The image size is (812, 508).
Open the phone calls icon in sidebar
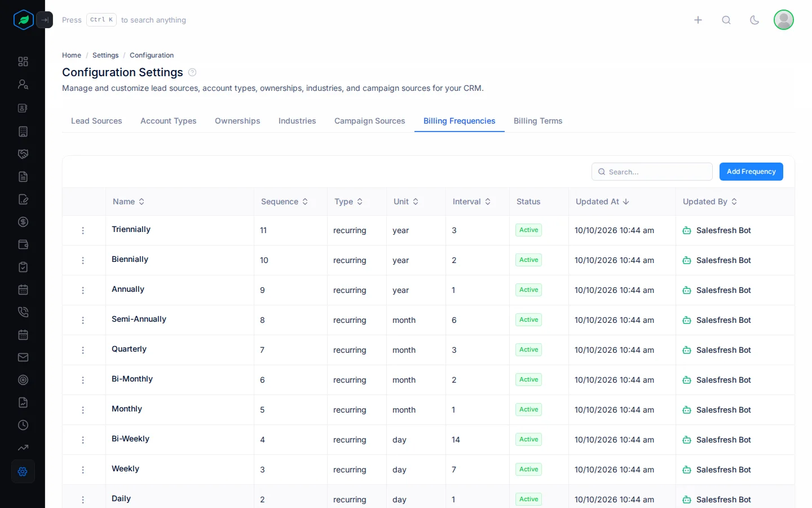tap(23, 312)
